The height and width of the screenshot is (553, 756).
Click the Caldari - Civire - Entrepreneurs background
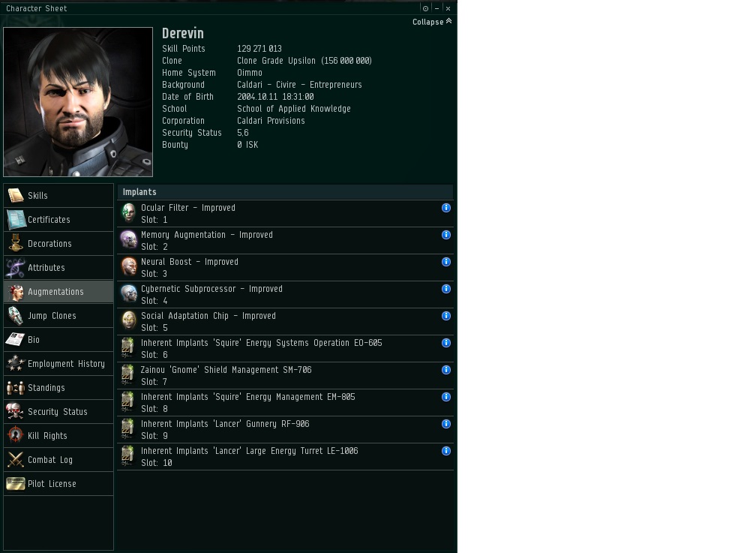[299, 85]
